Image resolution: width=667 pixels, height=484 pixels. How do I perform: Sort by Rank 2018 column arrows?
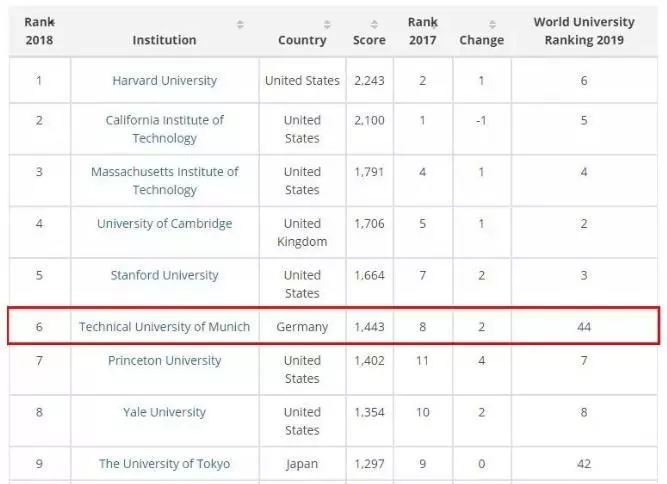point(51,23)
